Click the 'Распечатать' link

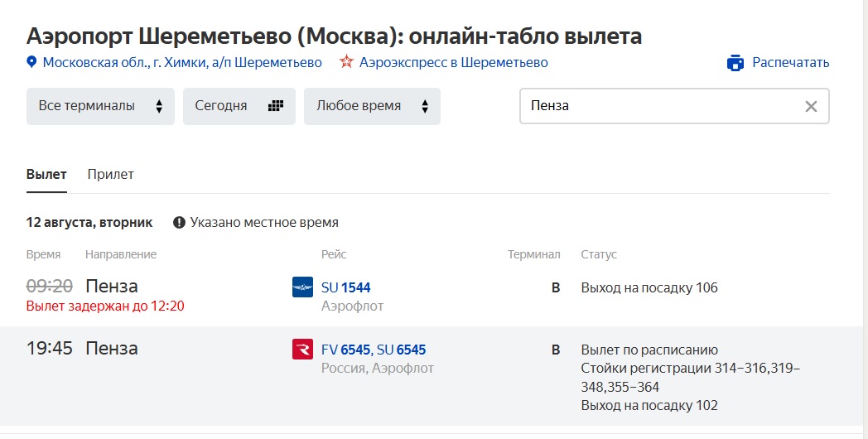click(790, 63)
